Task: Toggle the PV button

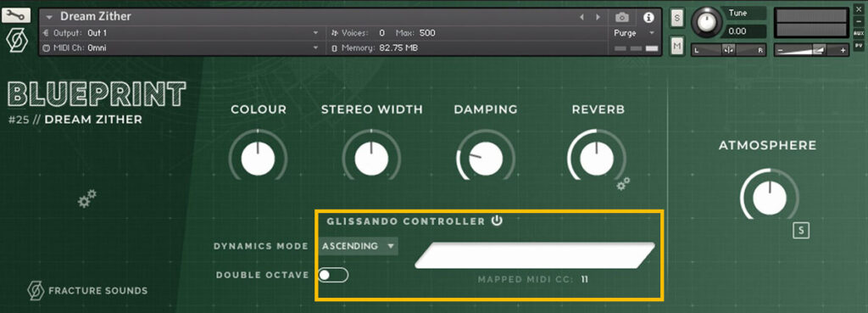Action: [x=859, y=45]
